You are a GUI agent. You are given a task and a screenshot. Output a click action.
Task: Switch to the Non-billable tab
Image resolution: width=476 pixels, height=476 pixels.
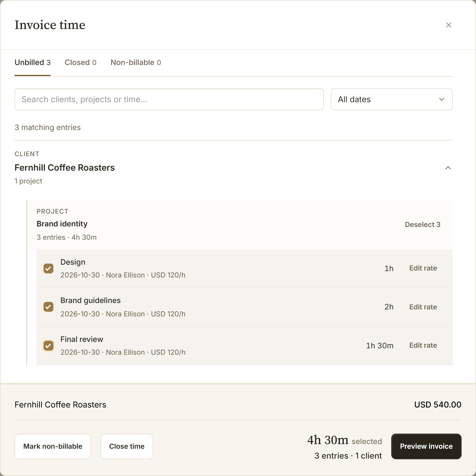(x=136, y=62)
